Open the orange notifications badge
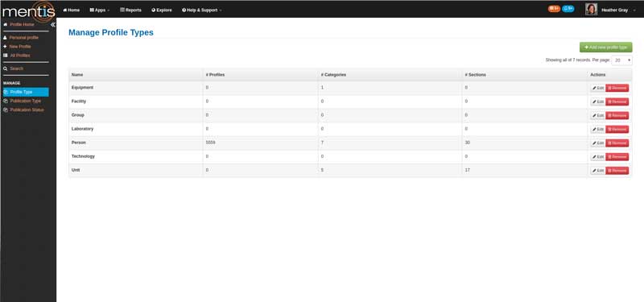644x302 pixels. (554, 9)
